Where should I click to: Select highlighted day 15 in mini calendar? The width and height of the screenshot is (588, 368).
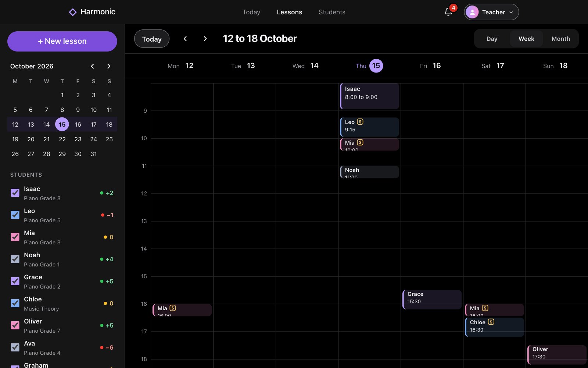click(x=62, y=124)
